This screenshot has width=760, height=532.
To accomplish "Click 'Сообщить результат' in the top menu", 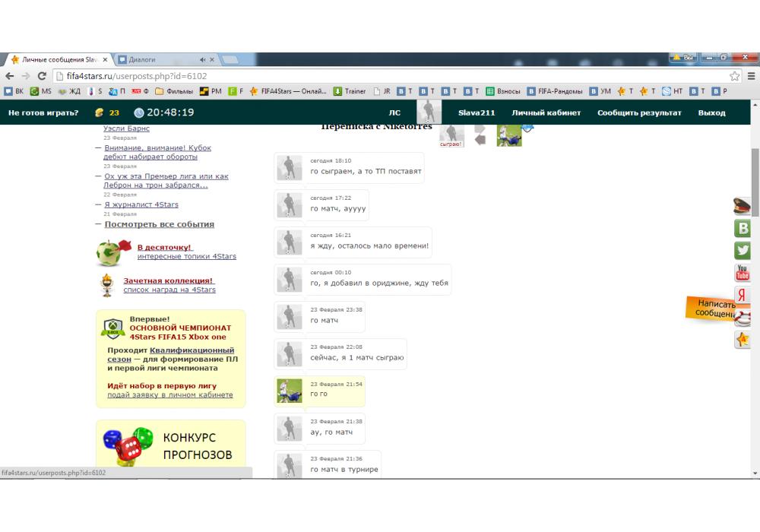I will (639, 112).
